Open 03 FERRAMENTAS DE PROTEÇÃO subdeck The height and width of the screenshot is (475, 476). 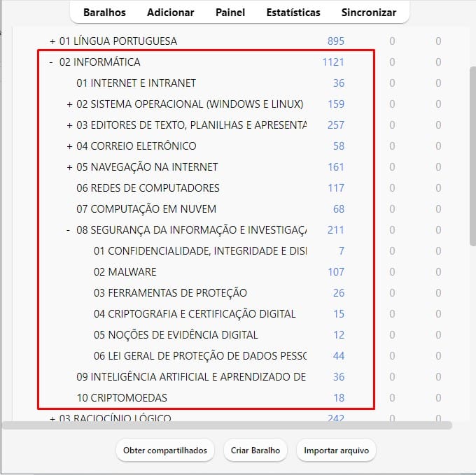click(170, 292)
